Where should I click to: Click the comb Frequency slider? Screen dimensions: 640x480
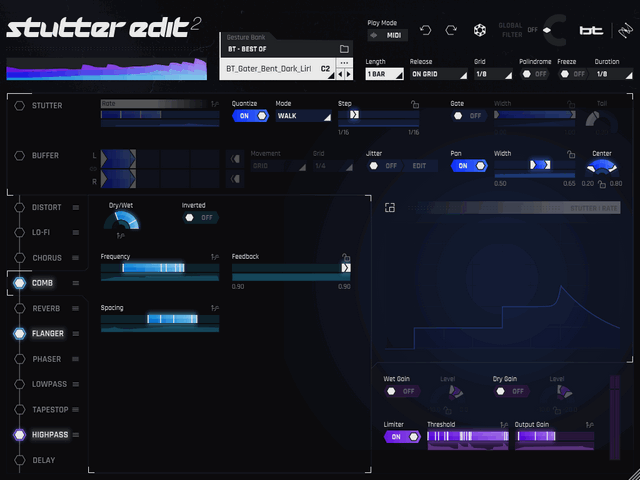point(159,268)
